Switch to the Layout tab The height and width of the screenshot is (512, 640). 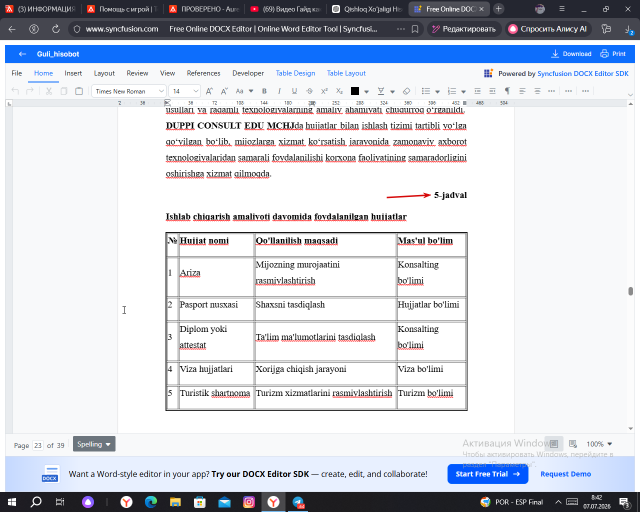click(104, 73)
